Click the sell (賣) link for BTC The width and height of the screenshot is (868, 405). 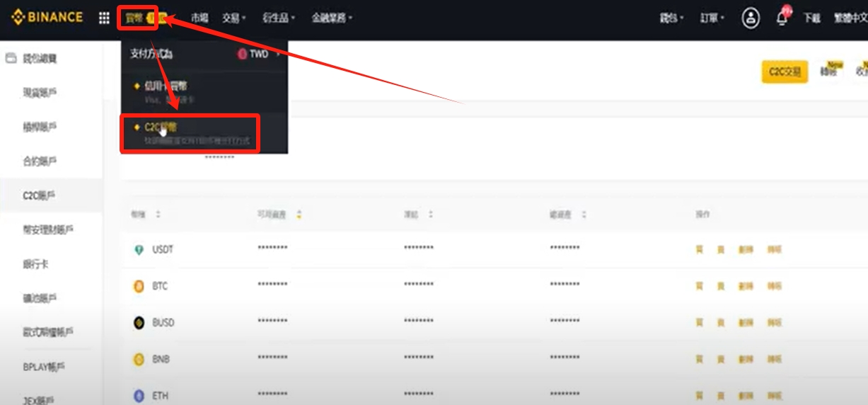[721, 286]
